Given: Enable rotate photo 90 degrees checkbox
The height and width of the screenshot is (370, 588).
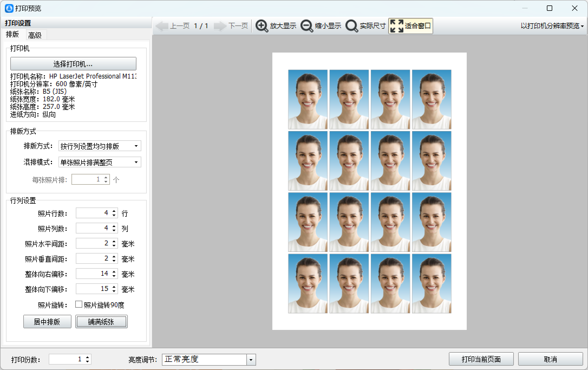Looking at the screenshot, I should (79, 304).
